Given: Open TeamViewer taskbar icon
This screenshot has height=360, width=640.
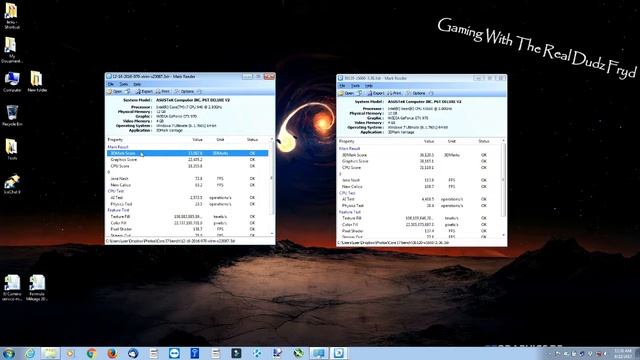Looking at the screenshot, I should [174, 353].
